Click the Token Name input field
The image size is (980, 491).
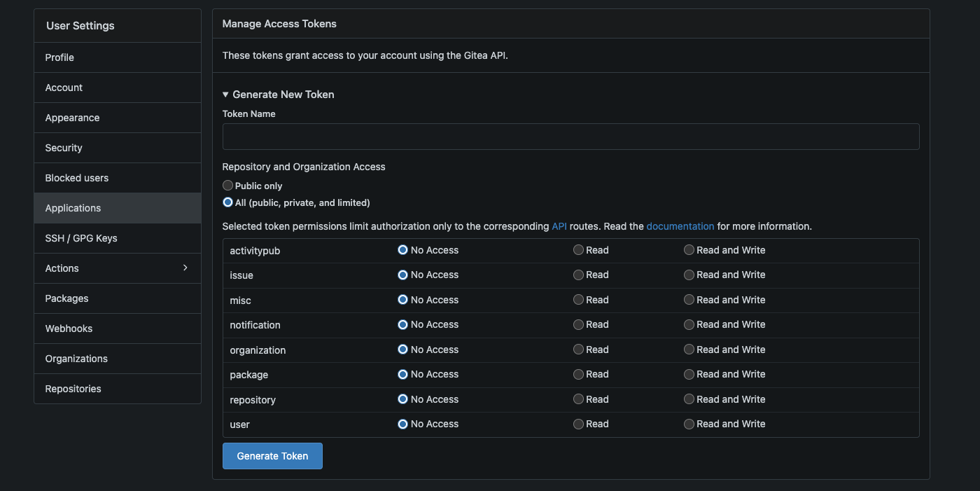pos(570,137)
